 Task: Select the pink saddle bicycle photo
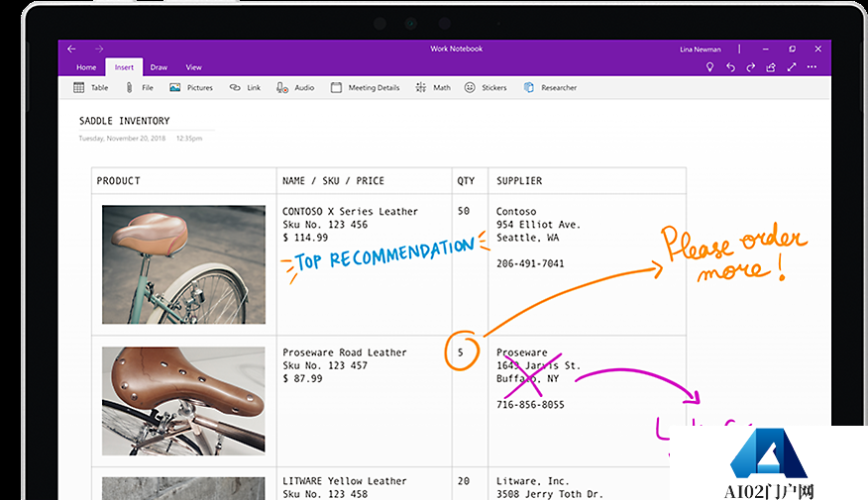183,264
